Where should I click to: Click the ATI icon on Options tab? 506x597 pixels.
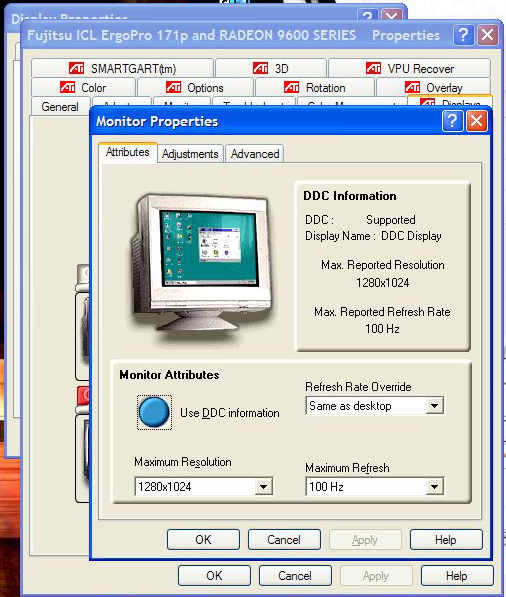[173, 87]
